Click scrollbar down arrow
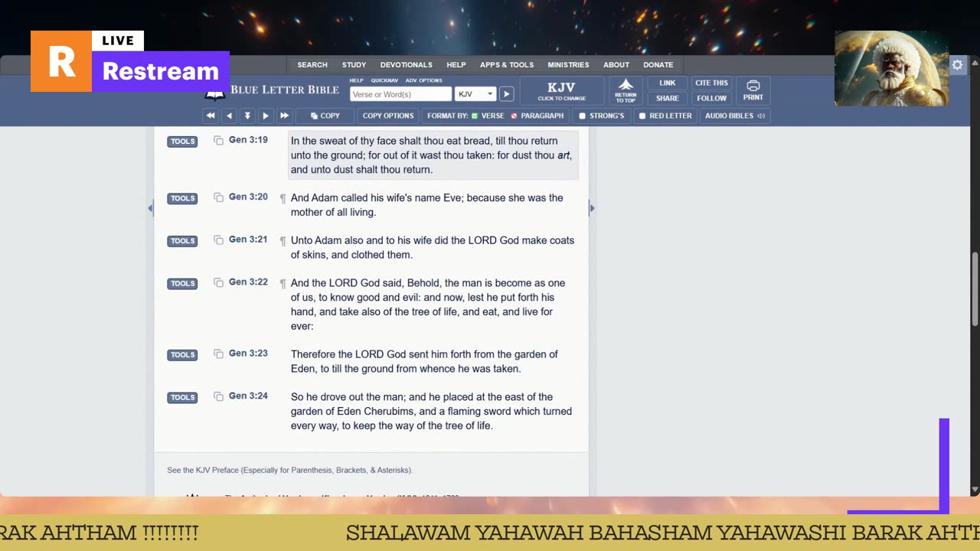 click(x=975, y=490)
